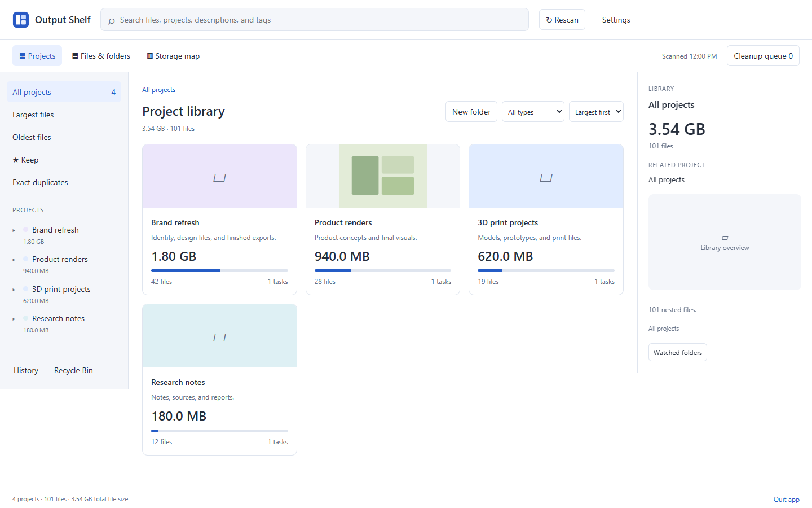This screenshot has width=812, height=508.
Task: Focus the search files and projects field
Action: [315, 20]
